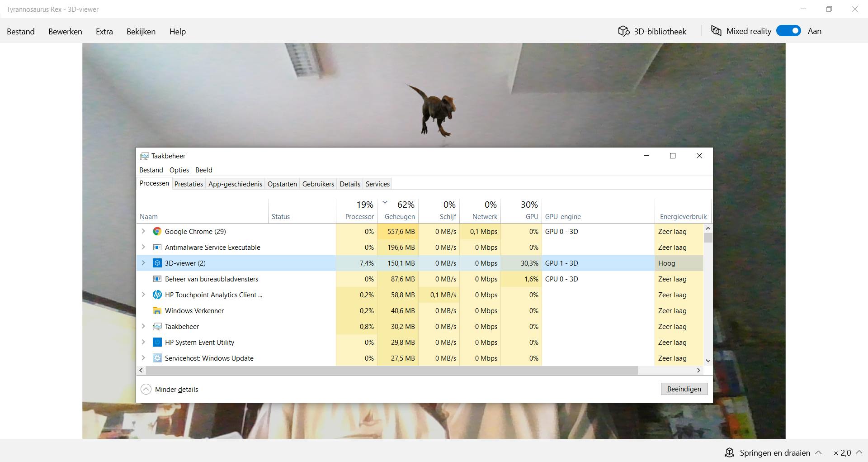Sort by the Energieverbruik column header
Screen dimensions: 868x462
tap(683, 211)
